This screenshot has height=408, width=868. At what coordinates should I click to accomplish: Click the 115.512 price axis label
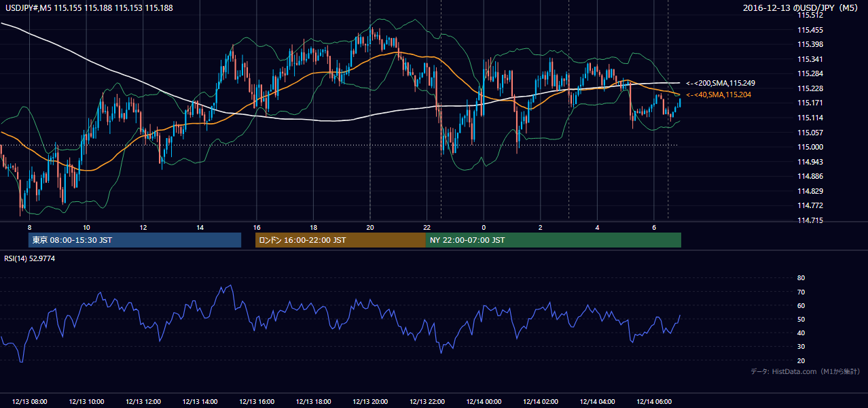pos(810,15)
